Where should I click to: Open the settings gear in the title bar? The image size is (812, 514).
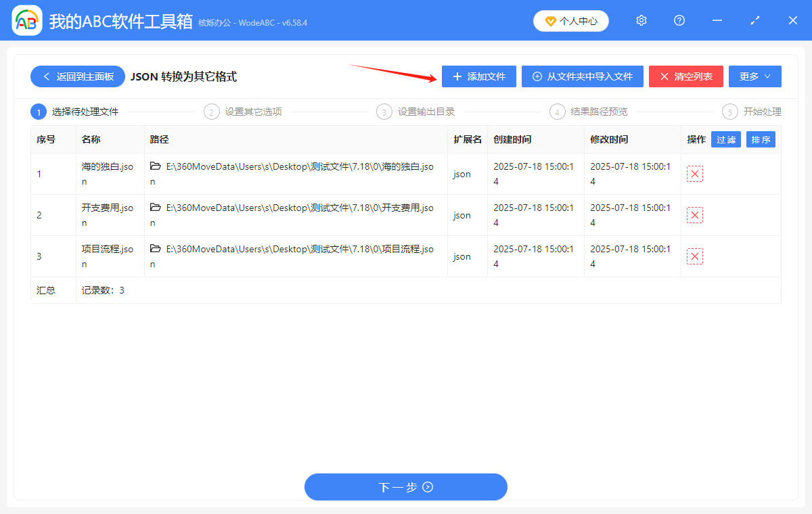641,20
